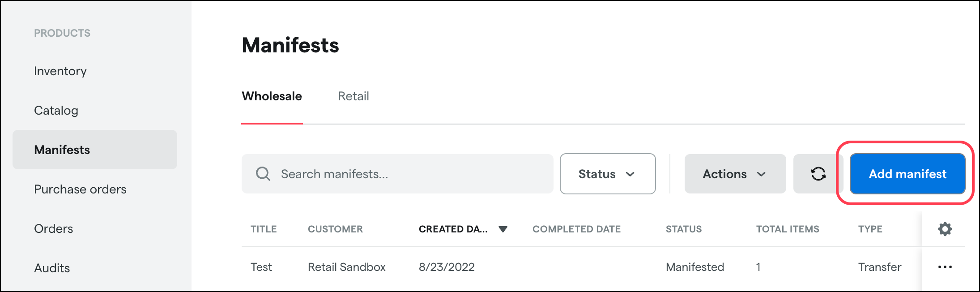Switch to the Retail tab
Screen dimensions: 980x292
(353, 96)
